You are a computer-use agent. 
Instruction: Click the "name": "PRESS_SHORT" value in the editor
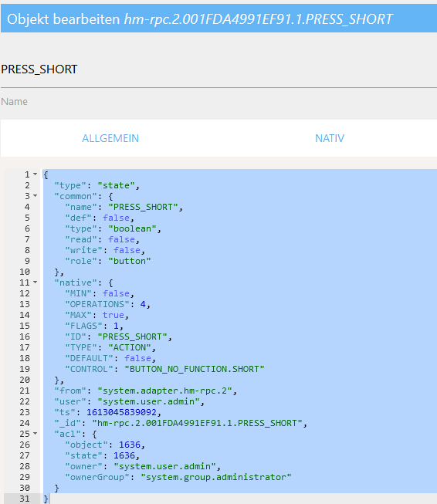(x=143, y=207)
